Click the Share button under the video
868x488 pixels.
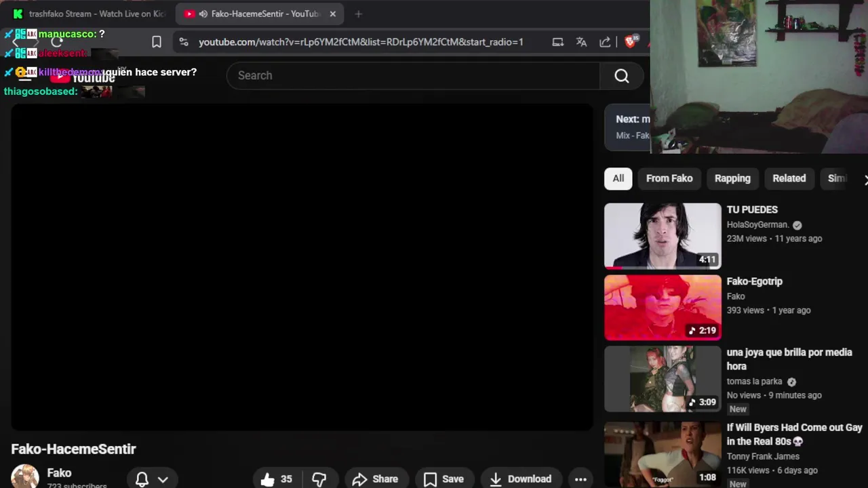point(375,479)
